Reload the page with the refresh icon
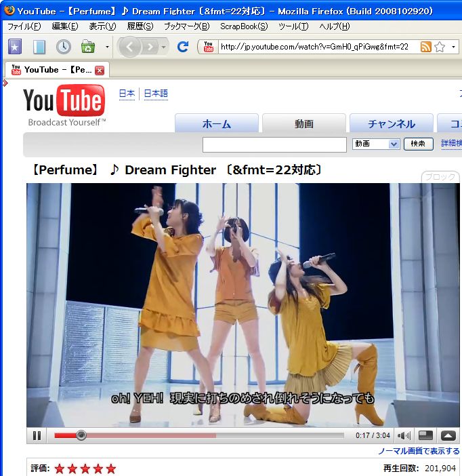Viewport: 462px width, 476px height. coord(183,47)
